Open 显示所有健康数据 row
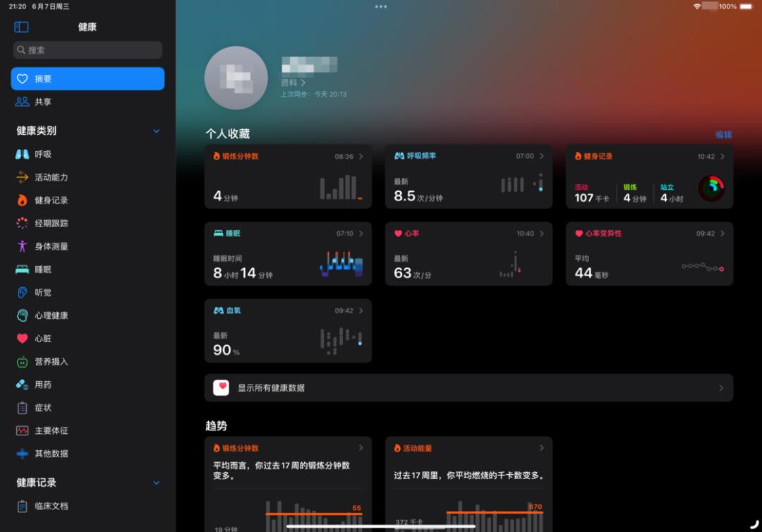 pos(468,387)
